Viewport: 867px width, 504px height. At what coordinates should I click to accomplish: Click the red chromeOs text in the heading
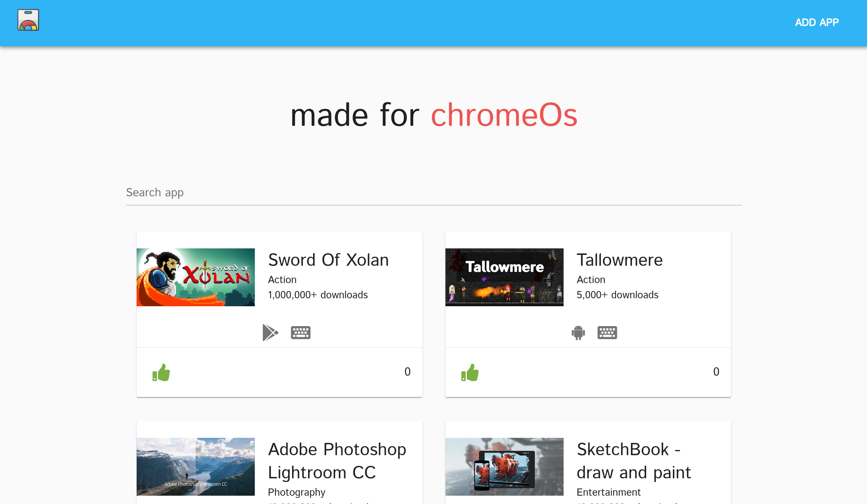point(504,115)
